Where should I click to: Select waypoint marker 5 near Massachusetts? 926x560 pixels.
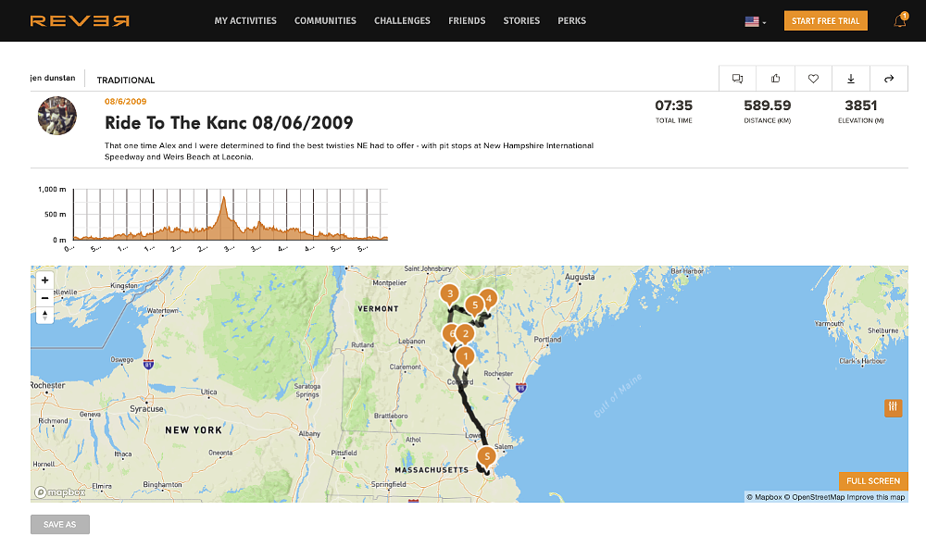point(485,456)
